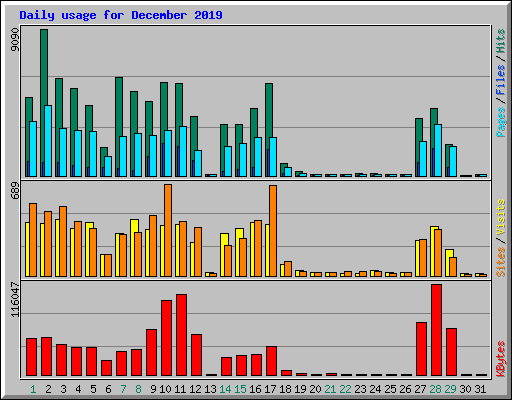512x400 pixels.
Task: Click the chart title 'Daily usage for December 2019'
Action: point(121,15)
